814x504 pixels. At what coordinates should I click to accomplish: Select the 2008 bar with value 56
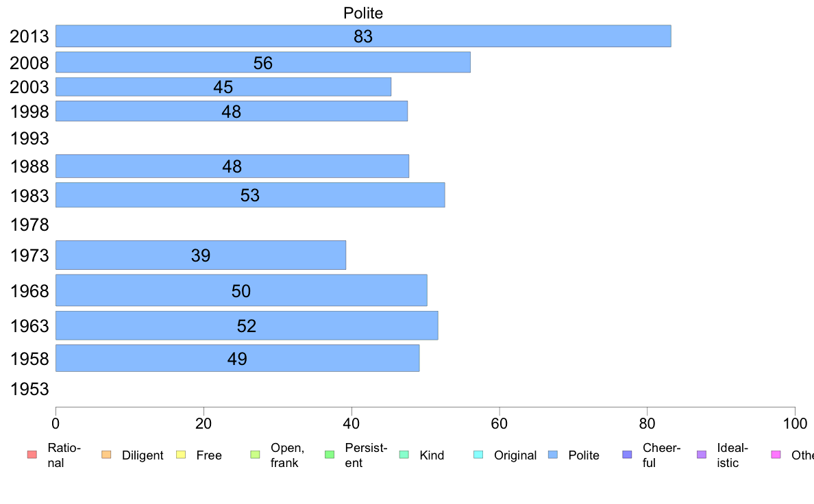(262, 62)
